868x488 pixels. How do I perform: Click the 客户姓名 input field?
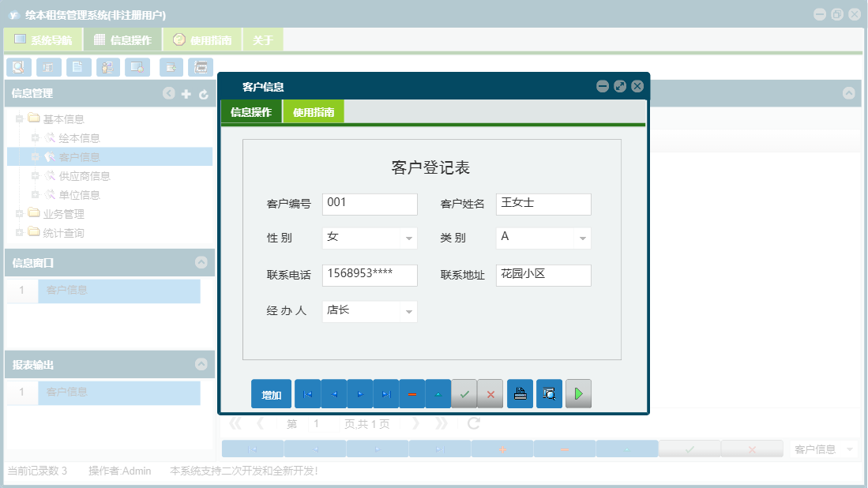click(543, 204)
